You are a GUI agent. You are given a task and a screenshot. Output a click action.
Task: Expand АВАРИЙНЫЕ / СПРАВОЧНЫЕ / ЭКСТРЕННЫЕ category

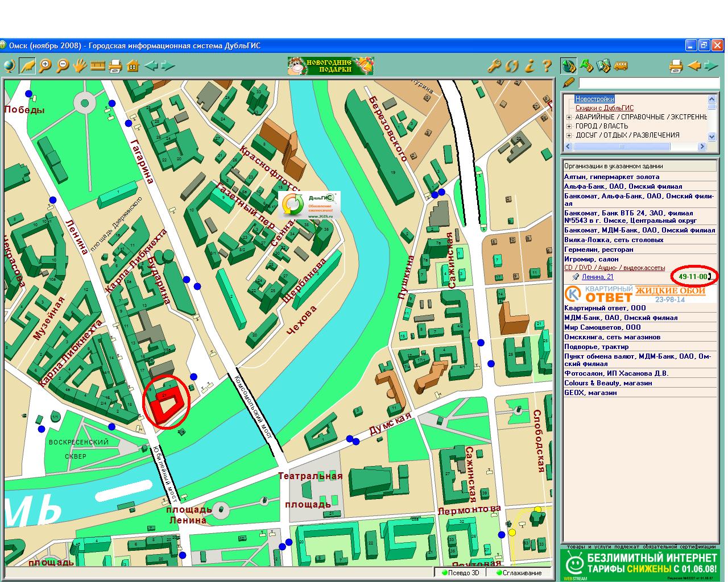pyautogui.click(x=569, y=117)
